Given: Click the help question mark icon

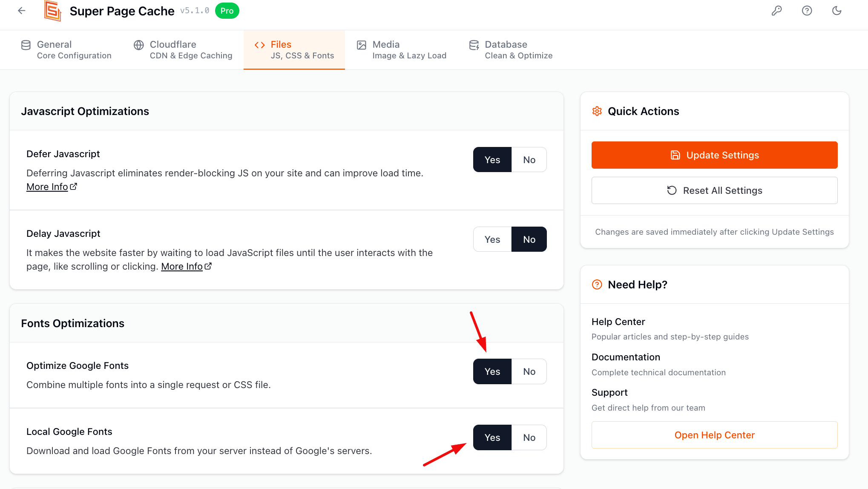Looking at the screenshot, I should click(807, 11).
